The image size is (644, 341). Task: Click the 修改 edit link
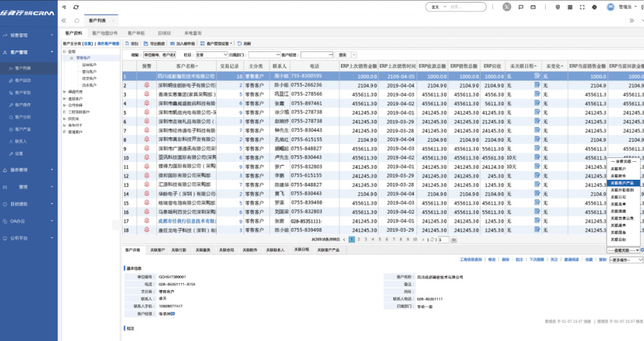[x=492, y=259]
